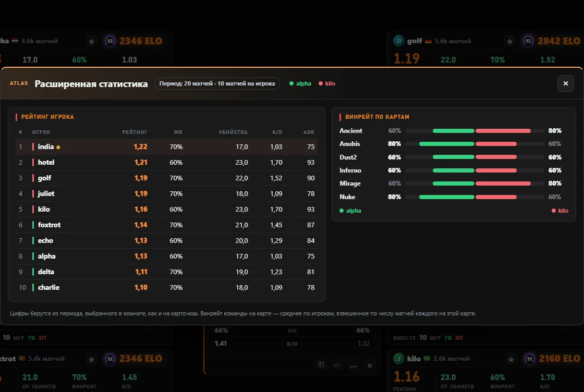Select the juliet row in the rating table
Image resolution: width=584 pixels, height=392 pixels.
click(x=166, y=193)
